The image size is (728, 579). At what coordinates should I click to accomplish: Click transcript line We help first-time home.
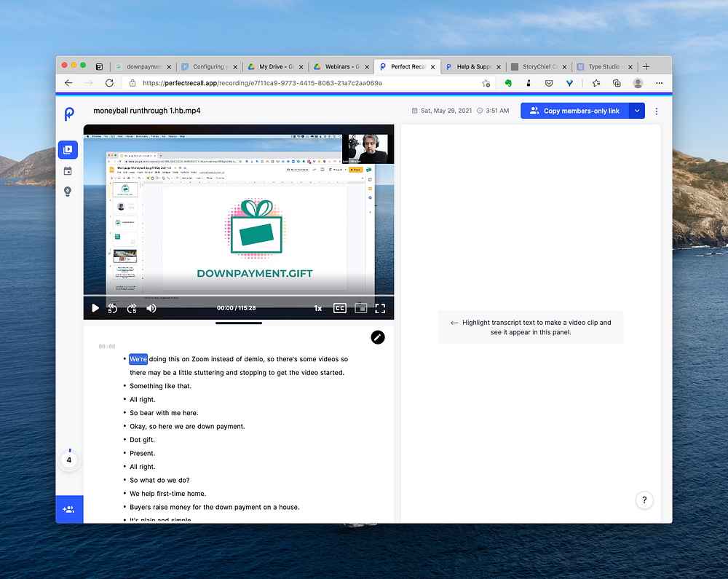pyautogui.click(x=168, y=494)
